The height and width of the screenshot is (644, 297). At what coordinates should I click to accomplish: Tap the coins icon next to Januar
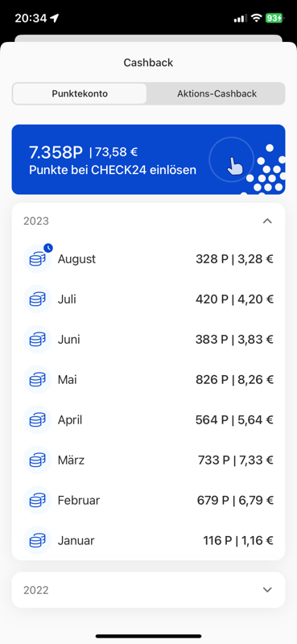tap(37, 541)
